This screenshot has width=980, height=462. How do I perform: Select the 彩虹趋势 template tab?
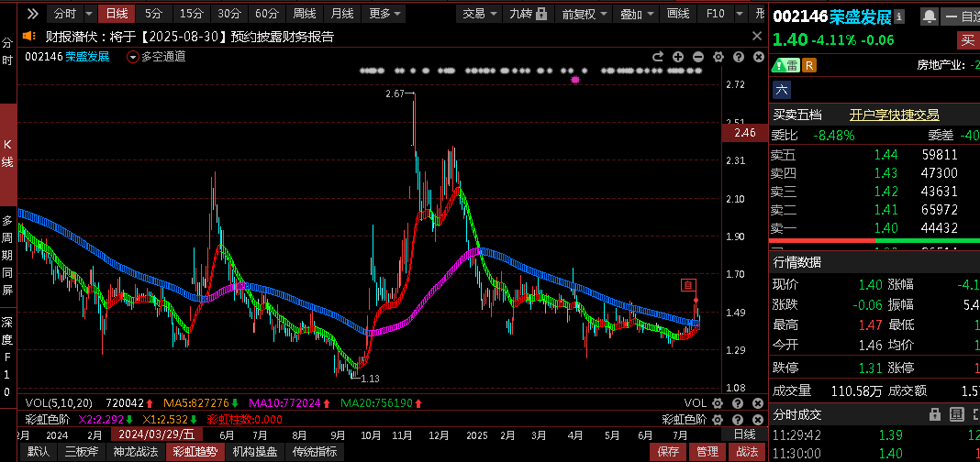pos(195,451)
